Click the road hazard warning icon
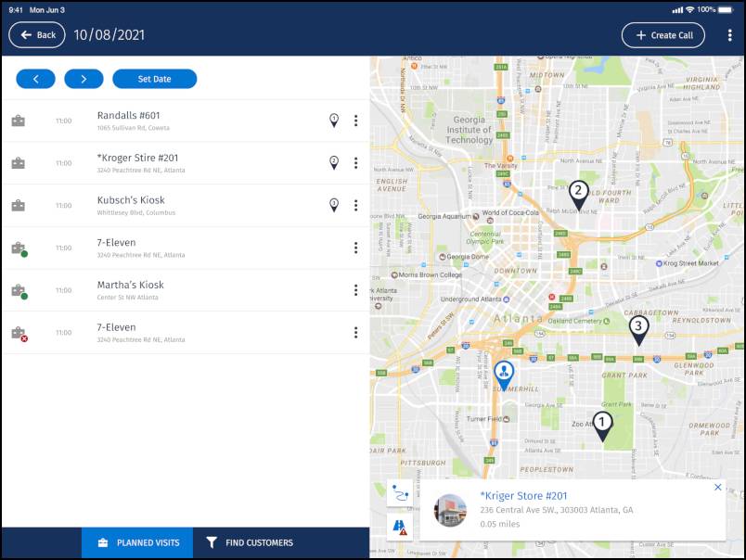746x560 pixels. [x=400, y=527]
